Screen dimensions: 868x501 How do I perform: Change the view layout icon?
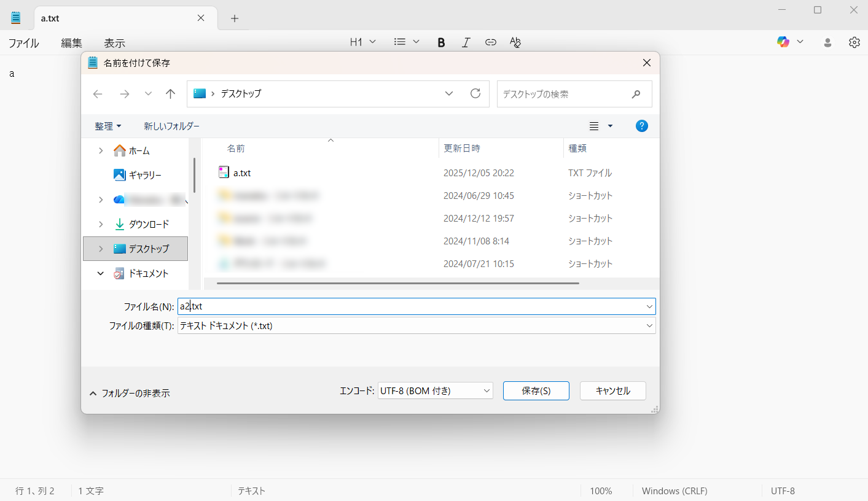click(594, 126)
